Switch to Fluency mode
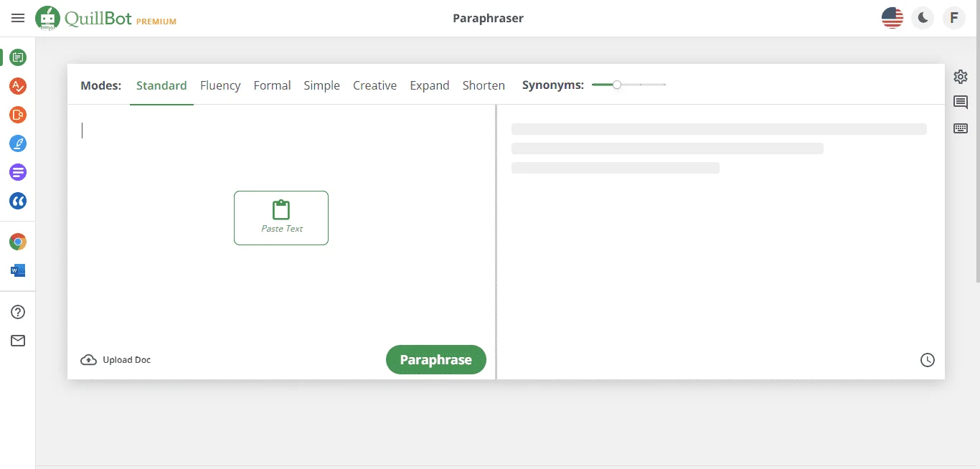The height and width of the screenshot is (469, 980). [x=220, y=85]
